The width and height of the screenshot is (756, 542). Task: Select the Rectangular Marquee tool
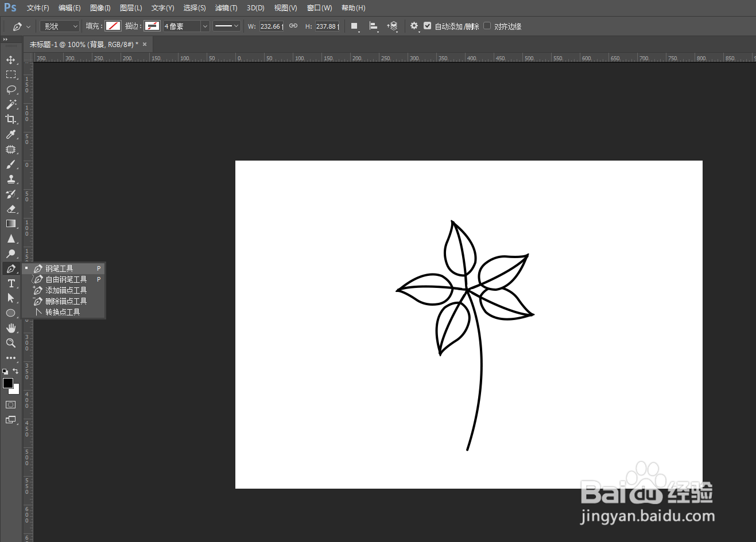click(11, 75)
